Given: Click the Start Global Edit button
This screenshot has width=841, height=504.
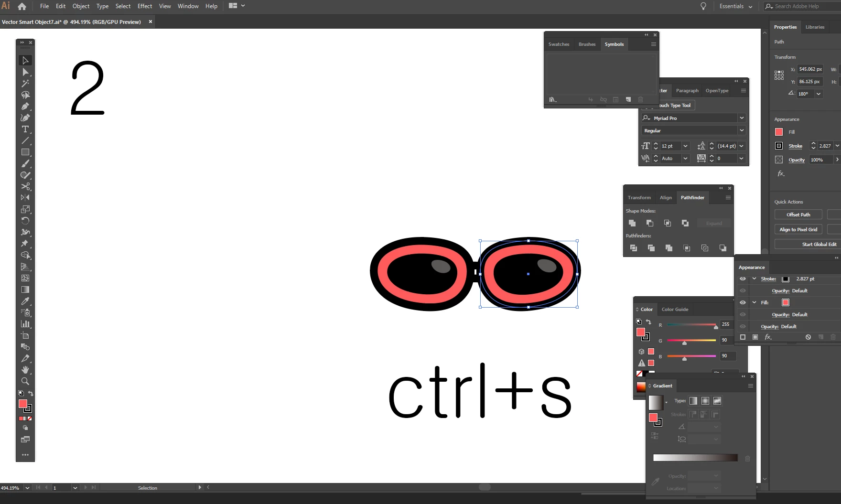Looking at the screenshot, I should pyautogui.click(x=808, y=245).
